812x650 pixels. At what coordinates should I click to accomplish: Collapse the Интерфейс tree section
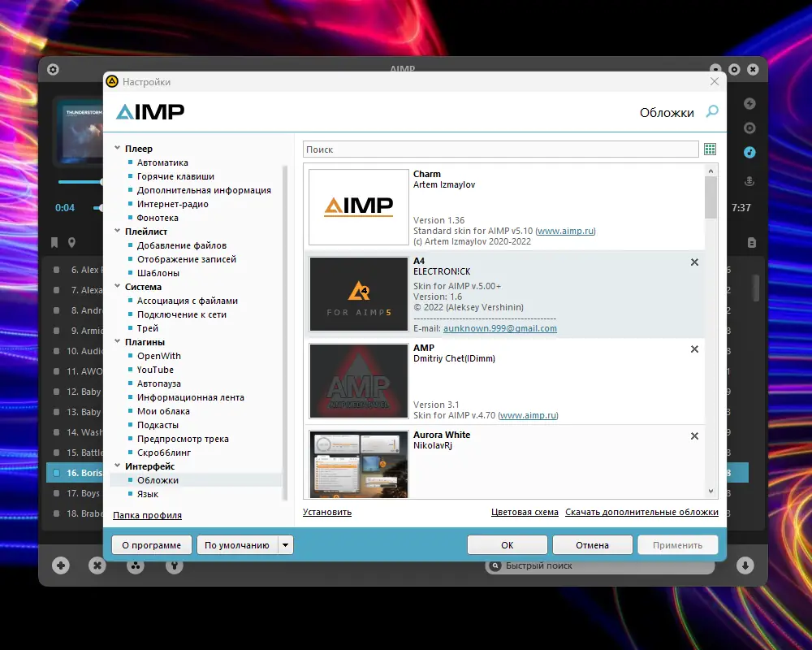[118, 466]
